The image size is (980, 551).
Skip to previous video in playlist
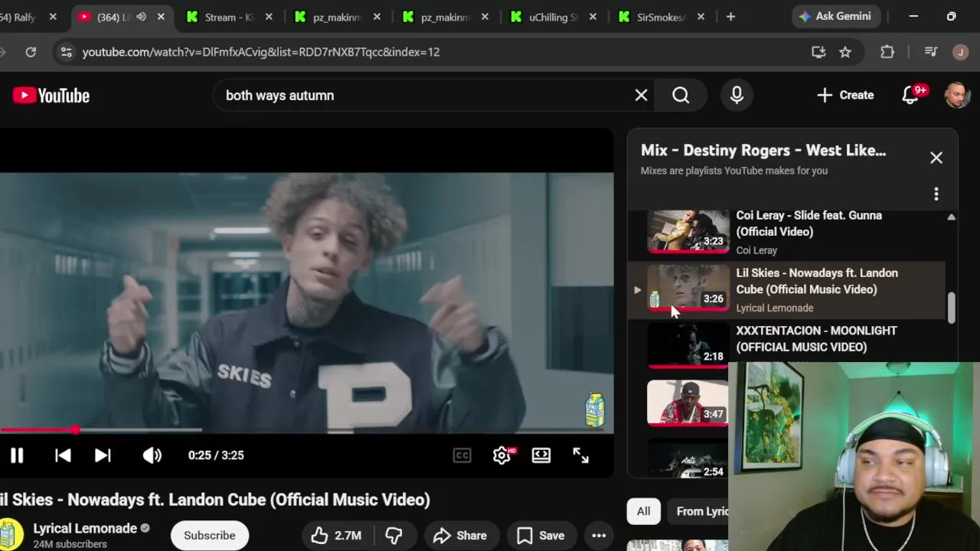click(x=63, y=455)
